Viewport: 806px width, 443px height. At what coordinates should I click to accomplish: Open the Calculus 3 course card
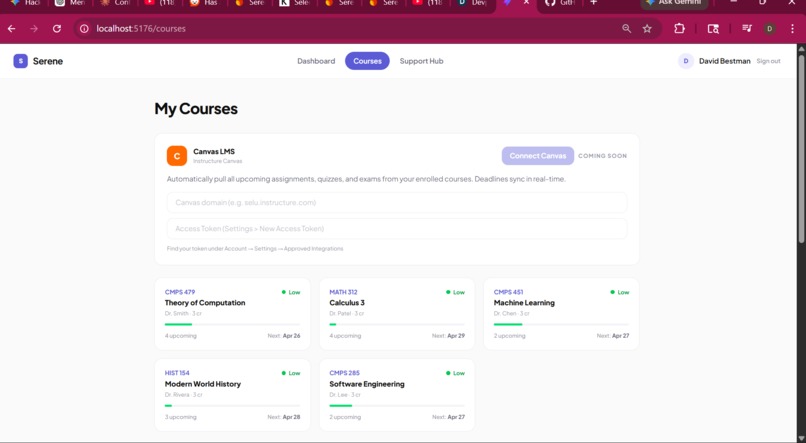[397, 314]
